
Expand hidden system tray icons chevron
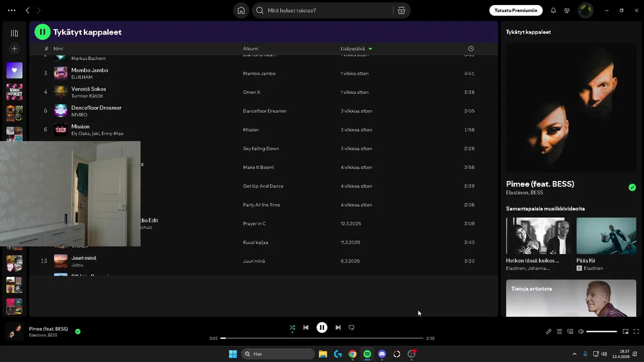click(x=575, y=354)
